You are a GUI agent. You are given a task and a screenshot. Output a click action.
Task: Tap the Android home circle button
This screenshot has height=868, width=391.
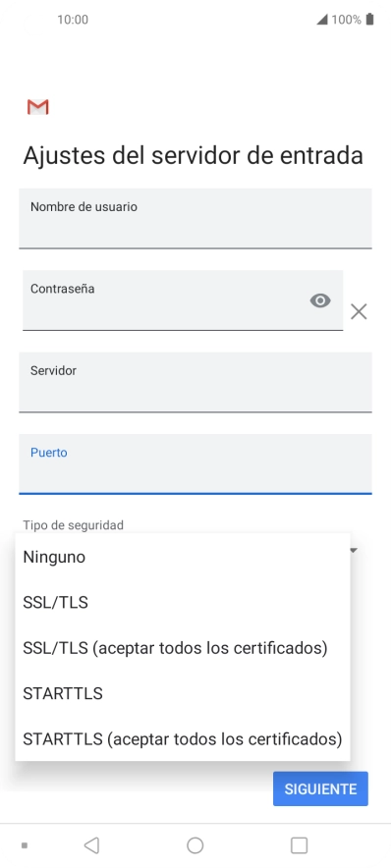tap(195, 845)
